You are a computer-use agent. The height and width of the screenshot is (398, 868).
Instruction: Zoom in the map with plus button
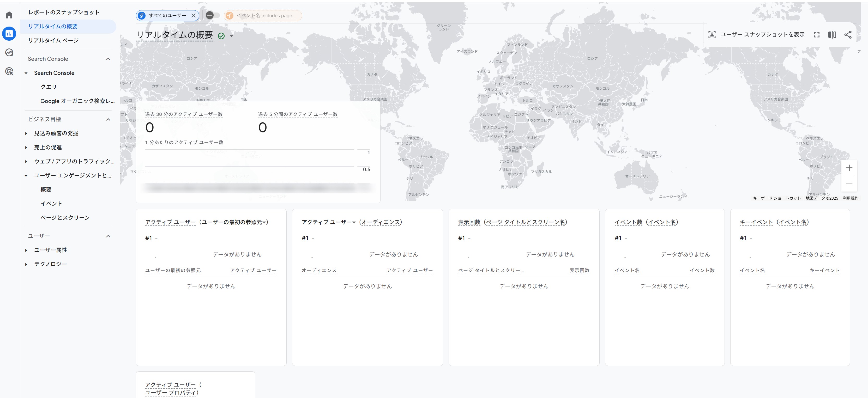point(849,168)
